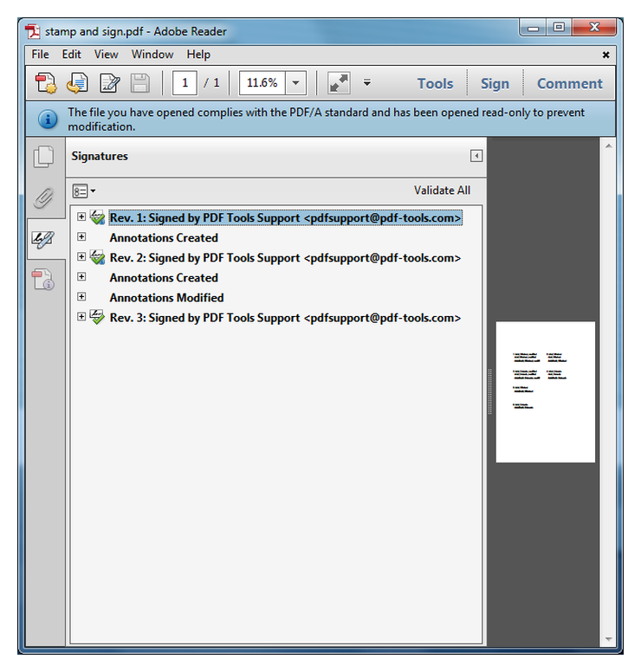This screenshot has width=641, height=672.
Task: Show the Page Thumbnails sidebar panel
Action: (x=43, y=157)
